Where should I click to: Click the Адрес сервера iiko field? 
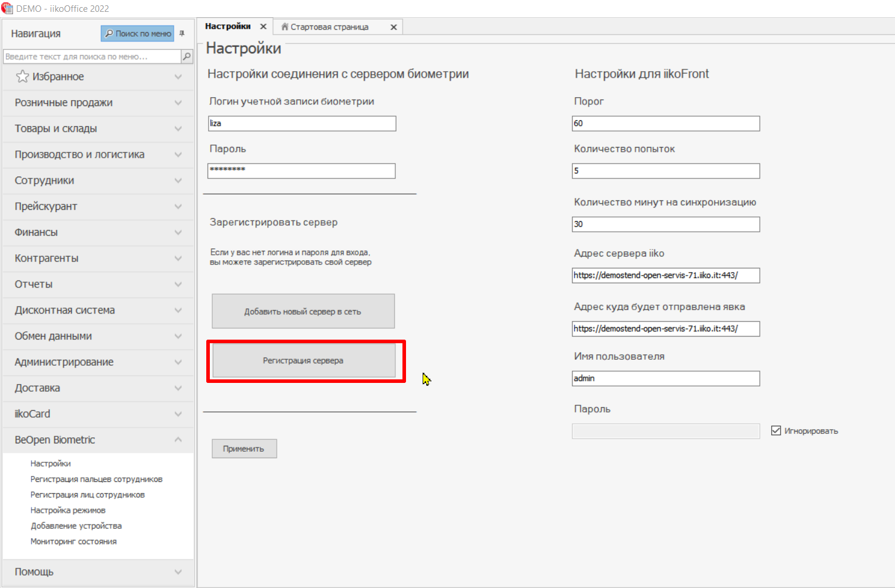click(666, 275)
